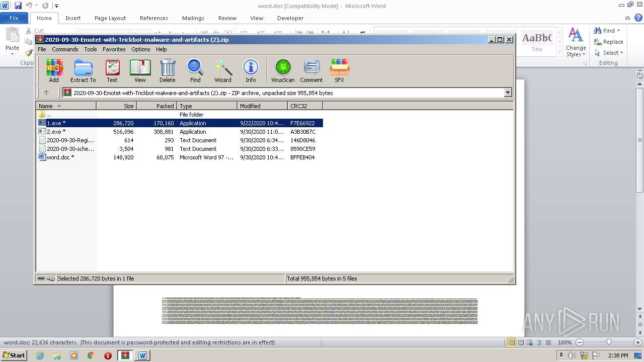
Task: Open WinRAR Help menu
Action: (161, 49)
